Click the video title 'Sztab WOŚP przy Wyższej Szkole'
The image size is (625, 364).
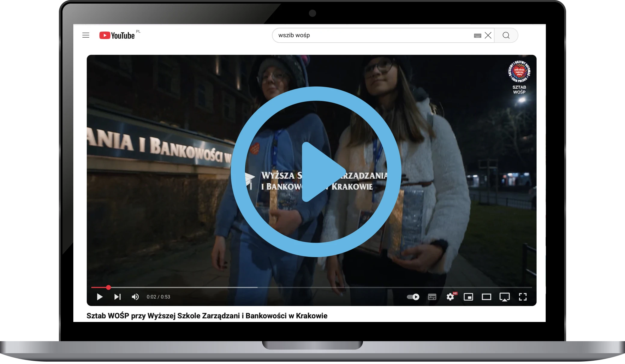[207, 316]
